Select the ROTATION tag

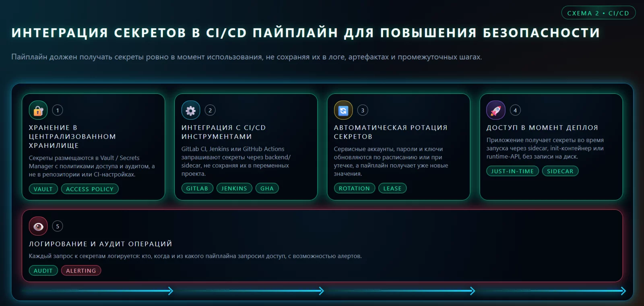(354, 188)
